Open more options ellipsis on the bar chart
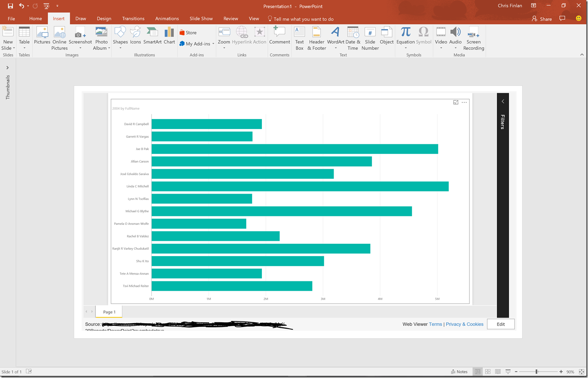Screen dimensions: 588x378 click(x=464, y=102)
